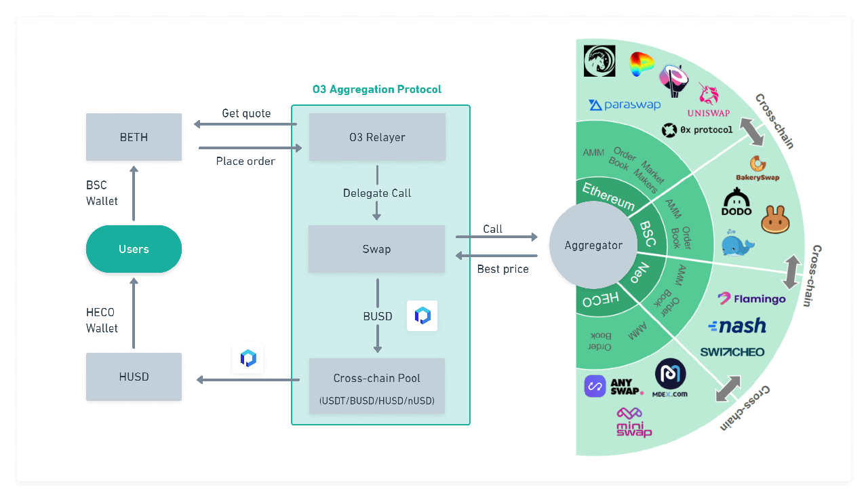Click the 1inch unicorn logo
Viewport: 868px width, 498px height.
pos(599,61)
